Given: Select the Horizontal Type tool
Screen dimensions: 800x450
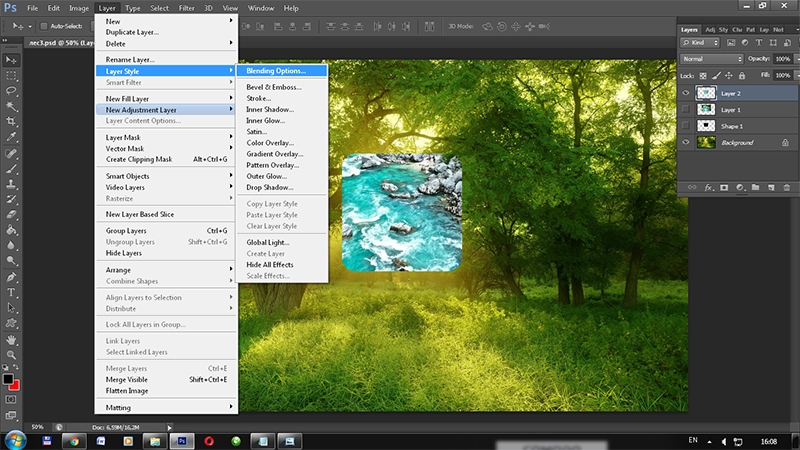Looking at the screenshot, I should point(11,293).
